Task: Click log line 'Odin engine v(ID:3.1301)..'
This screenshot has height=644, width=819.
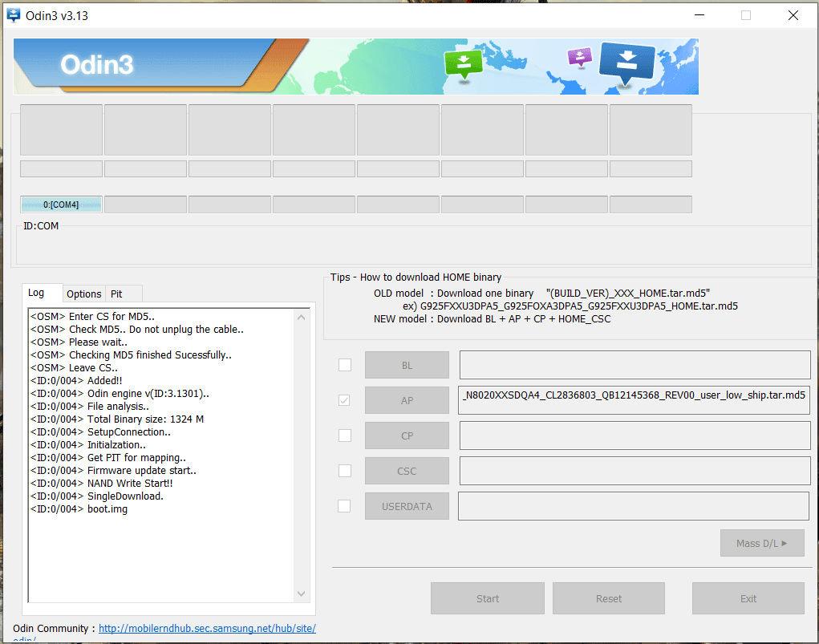Action: 120,393
